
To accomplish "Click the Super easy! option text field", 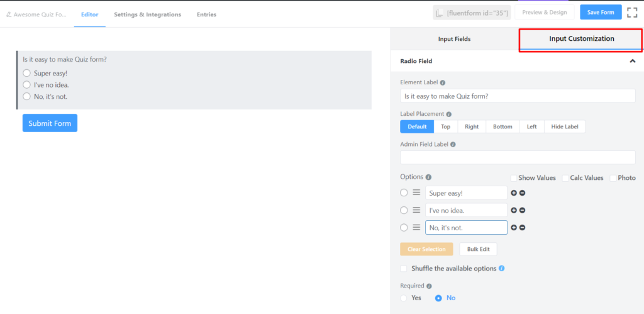I will [466, 193].
